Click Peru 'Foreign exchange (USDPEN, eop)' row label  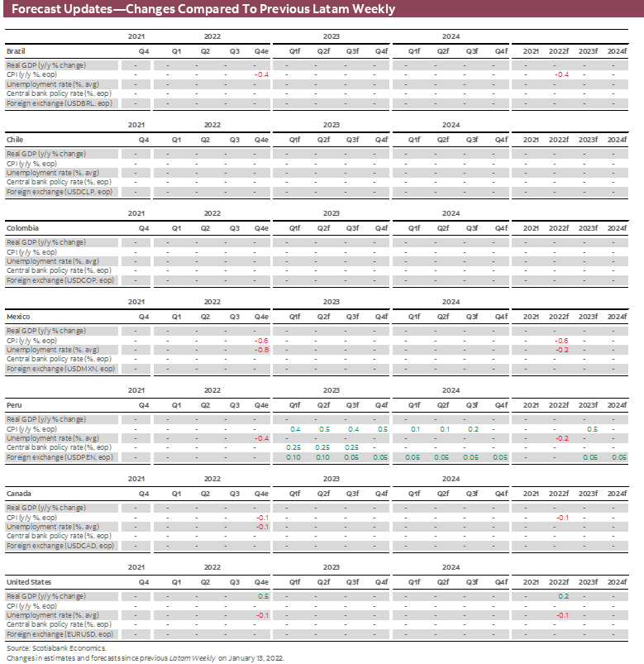(x=60, y=458)
